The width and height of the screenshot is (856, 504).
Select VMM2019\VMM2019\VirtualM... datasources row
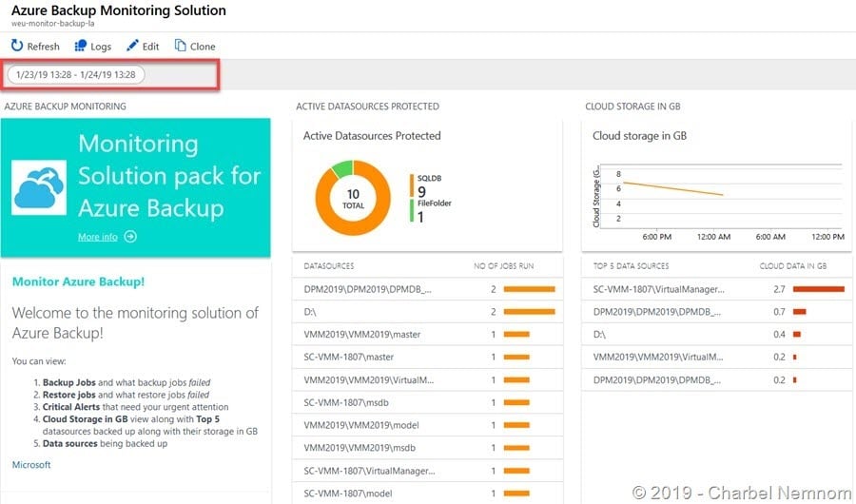click(x=427, y=380)
